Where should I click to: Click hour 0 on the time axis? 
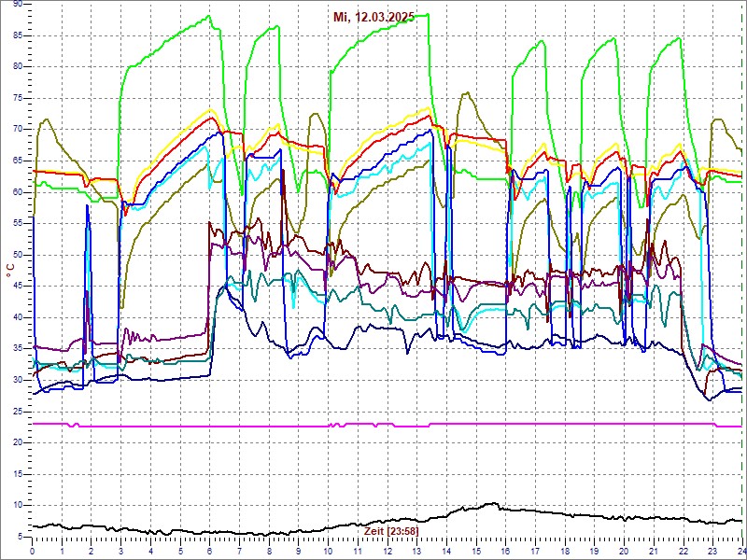pyautogui.click(x=33, y=551)
